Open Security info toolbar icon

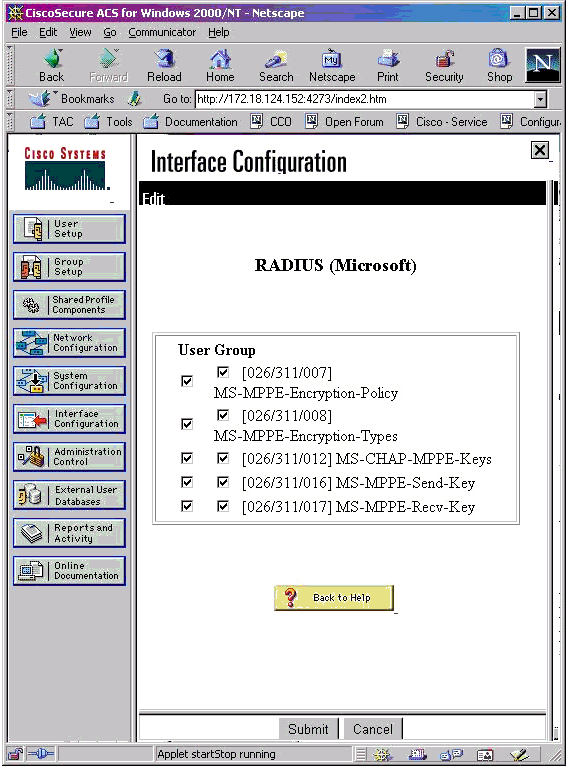pos(444,65)
